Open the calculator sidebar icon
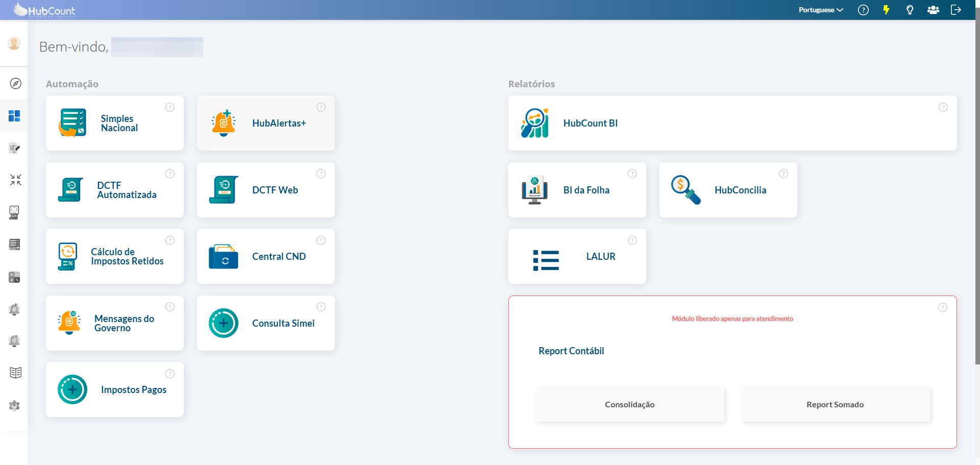 pyautogui.click(x=14, y=277)
